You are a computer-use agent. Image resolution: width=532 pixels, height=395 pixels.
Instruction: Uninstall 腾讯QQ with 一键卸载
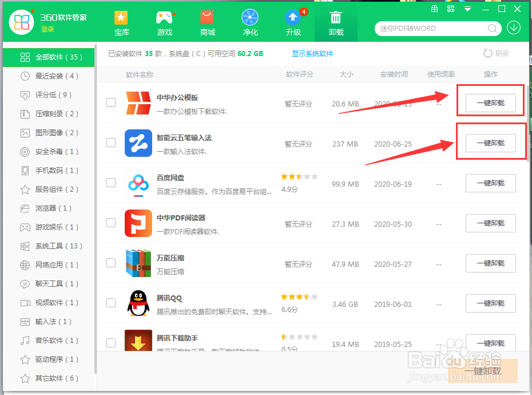(491, 303)
